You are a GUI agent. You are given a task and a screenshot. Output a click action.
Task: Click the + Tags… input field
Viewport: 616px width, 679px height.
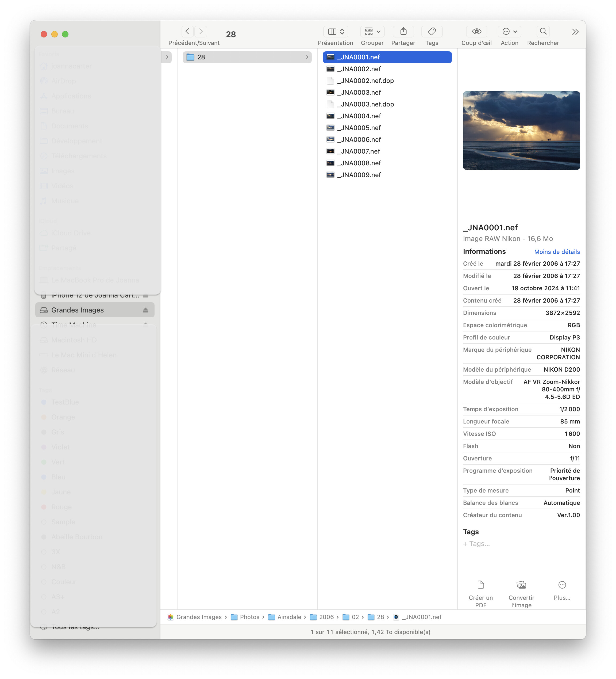pos(476,544)
